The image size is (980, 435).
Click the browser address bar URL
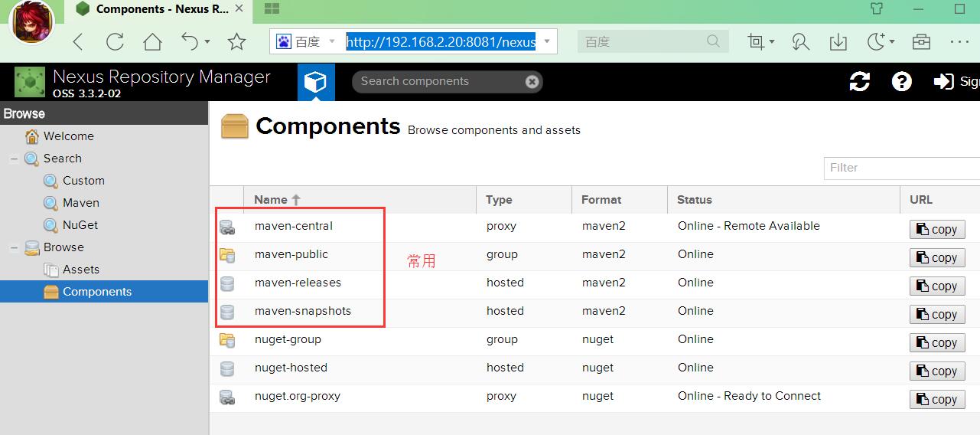tap(441, 41)
